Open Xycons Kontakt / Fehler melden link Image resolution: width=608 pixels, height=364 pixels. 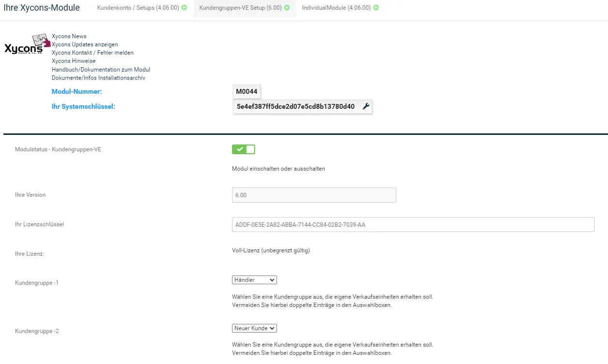[x=93, y=53]
